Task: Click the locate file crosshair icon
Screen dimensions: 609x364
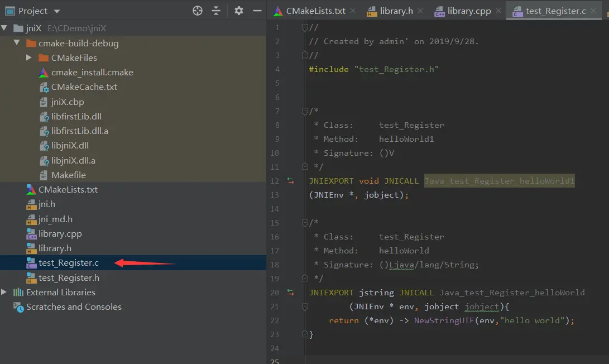Action: [x=197, y=11]
